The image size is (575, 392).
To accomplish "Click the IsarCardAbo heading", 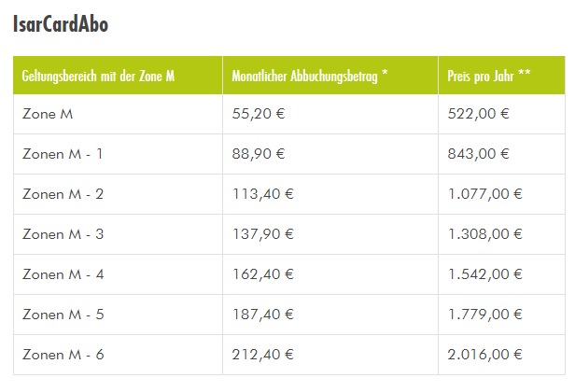I will tap(62, 24).
